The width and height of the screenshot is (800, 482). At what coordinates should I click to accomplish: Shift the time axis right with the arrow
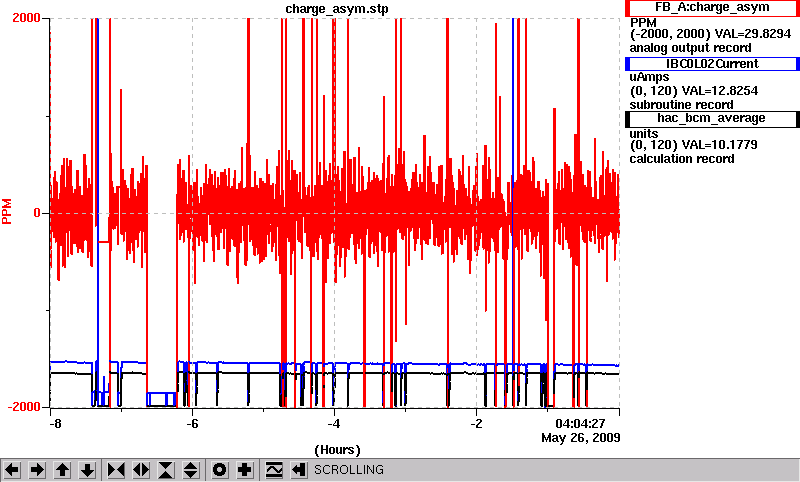(37, 470)
